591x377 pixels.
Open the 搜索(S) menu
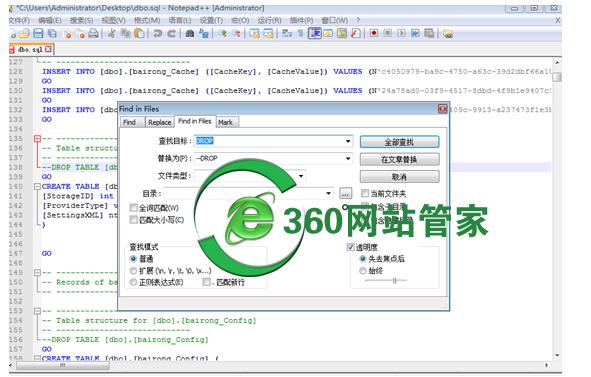[81, 20]
